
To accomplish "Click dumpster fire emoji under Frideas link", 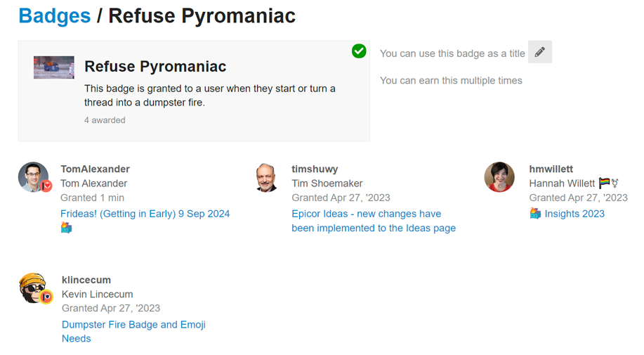I will point(67,228).
